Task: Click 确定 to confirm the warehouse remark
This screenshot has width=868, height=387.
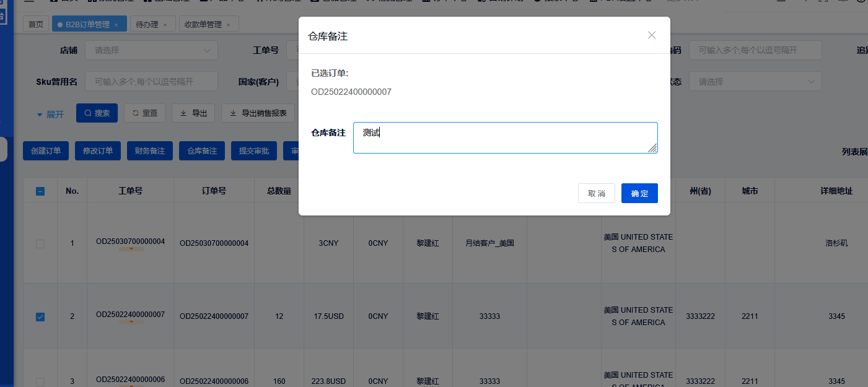Action: [x=639, y=193]
